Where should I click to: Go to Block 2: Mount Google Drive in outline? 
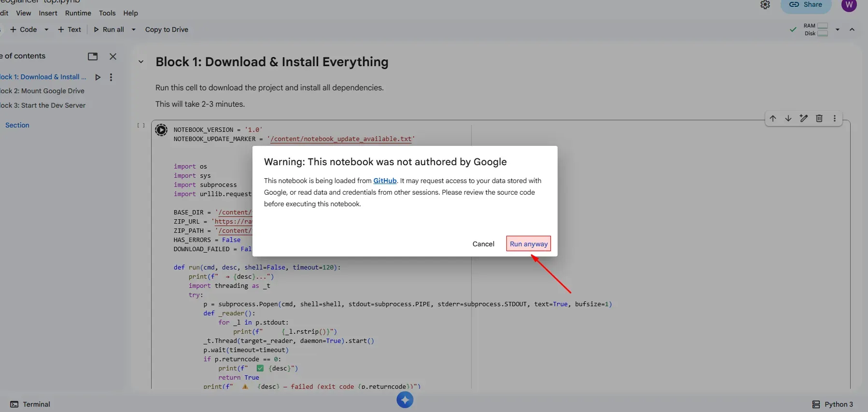[42, 91]
